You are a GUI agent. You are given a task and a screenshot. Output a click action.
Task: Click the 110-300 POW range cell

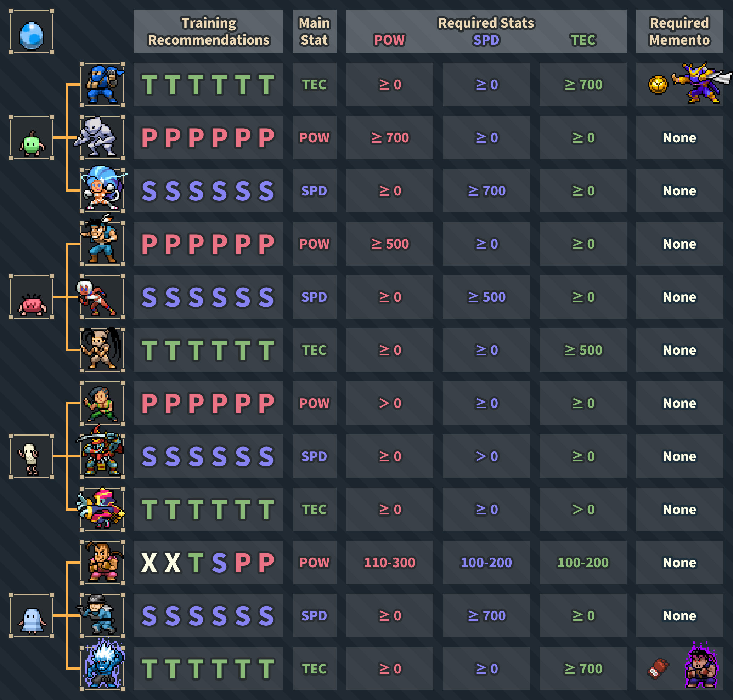click(x=389, y=563)
